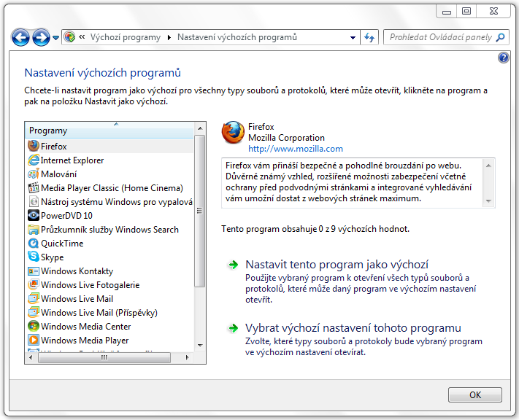Image resolution: width=519 pixels, height=420 pixels.
Task: Sort list by the Programy column header
Action: pos(109,131)
